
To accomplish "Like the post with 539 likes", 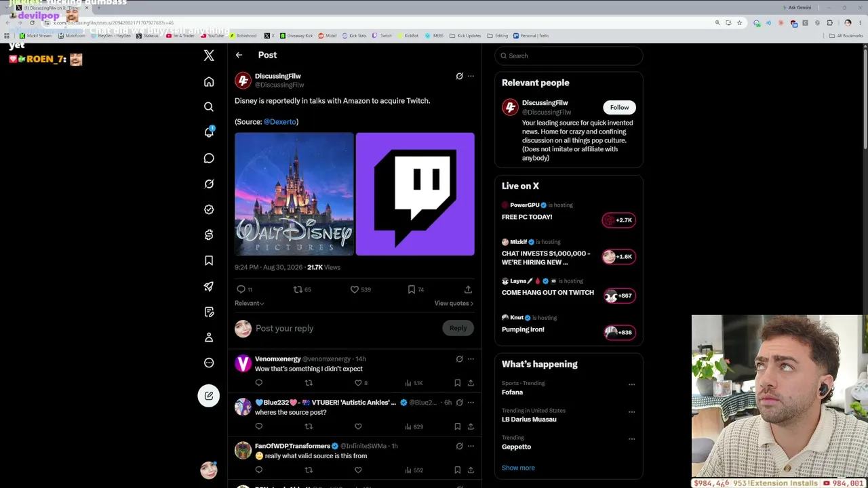I will click(x=360, y=289).
